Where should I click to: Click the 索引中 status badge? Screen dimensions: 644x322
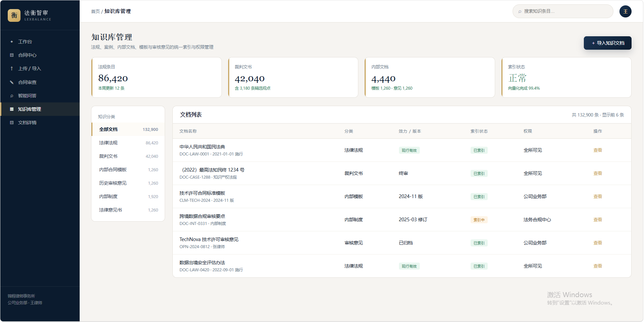click(x=479, y=220)
